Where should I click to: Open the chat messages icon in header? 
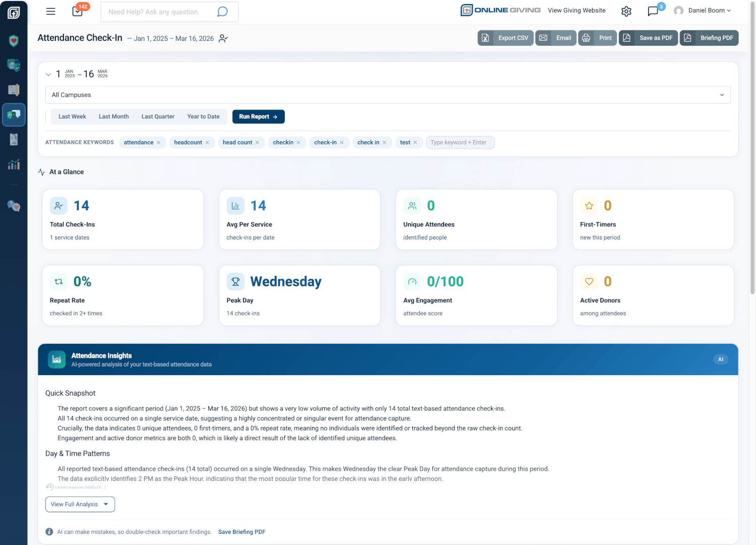(654, 11)
